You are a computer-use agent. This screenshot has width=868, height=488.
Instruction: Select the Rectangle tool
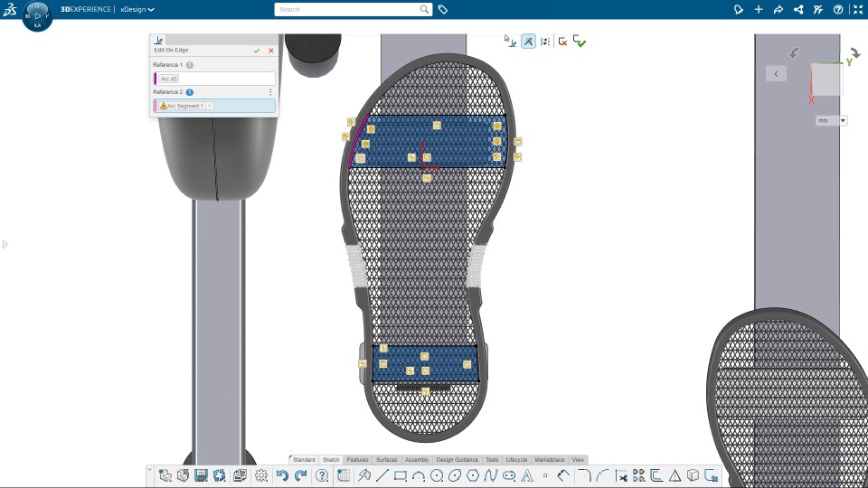(x=401, y=475)
